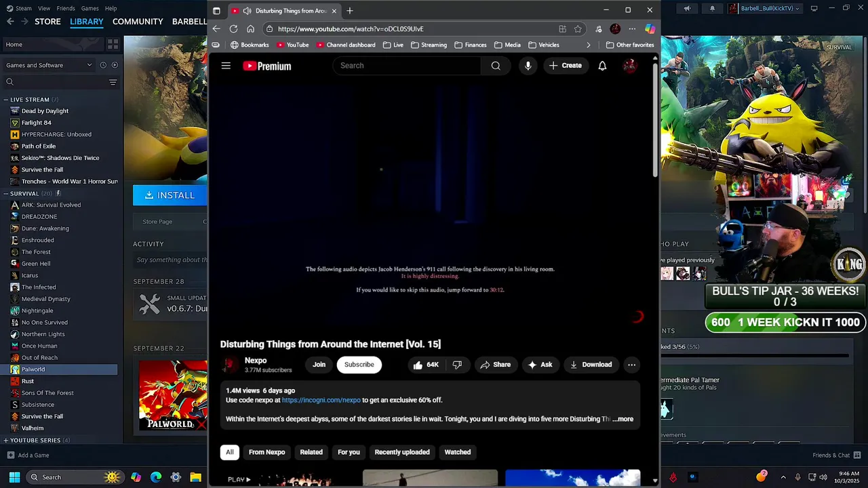The image size is (868, 488).
Task: Click the YouTube page vertical scrollbar
Action: (x=655, y=122)
